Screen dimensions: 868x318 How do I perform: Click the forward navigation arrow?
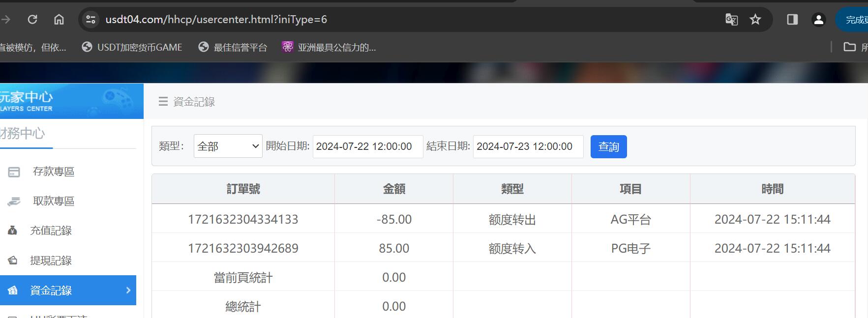click(x=5, y=19)
